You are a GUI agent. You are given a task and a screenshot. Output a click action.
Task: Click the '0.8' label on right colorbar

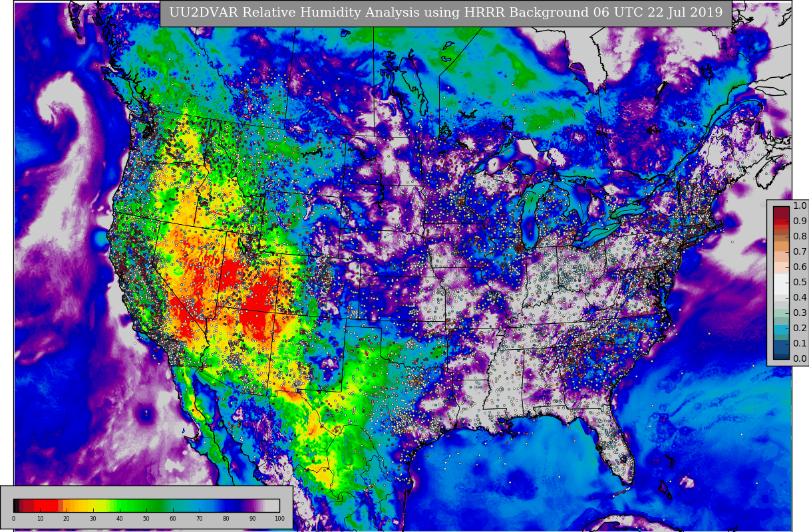(800, 237)
